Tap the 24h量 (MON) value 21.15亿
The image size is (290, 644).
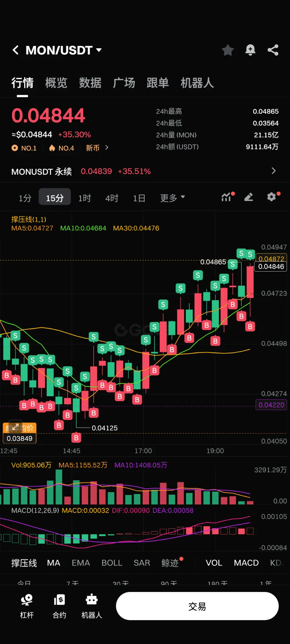pyautogui.click(x=266, y=135)
